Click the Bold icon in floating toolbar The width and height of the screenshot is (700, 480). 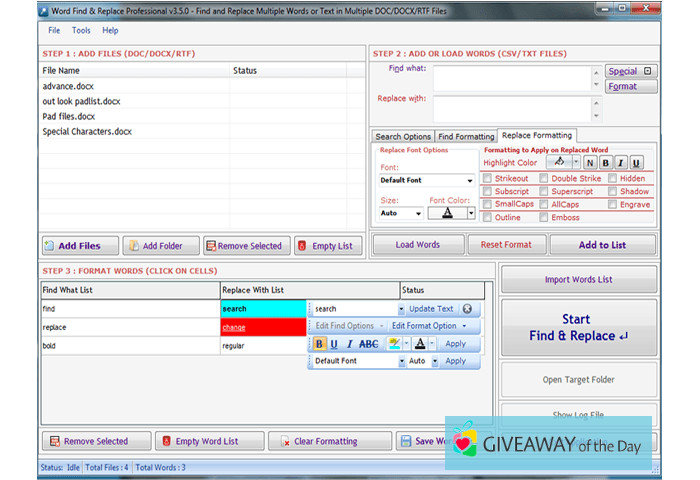(320, 344)
